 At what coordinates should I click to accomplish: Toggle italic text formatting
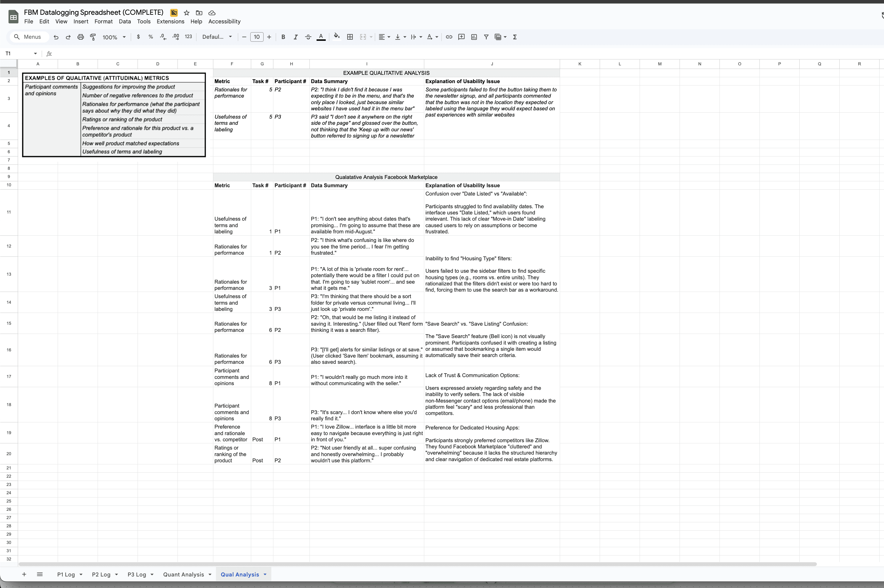296,37
